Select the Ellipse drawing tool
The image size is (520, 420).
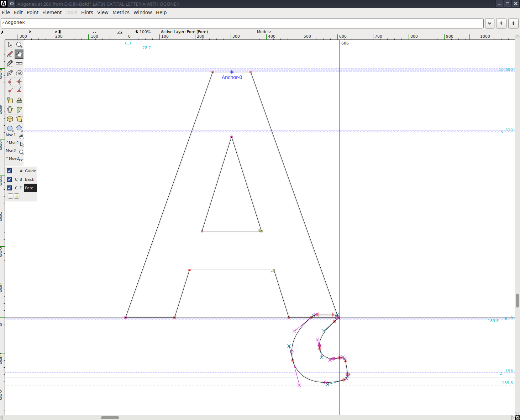pos(10,128)
